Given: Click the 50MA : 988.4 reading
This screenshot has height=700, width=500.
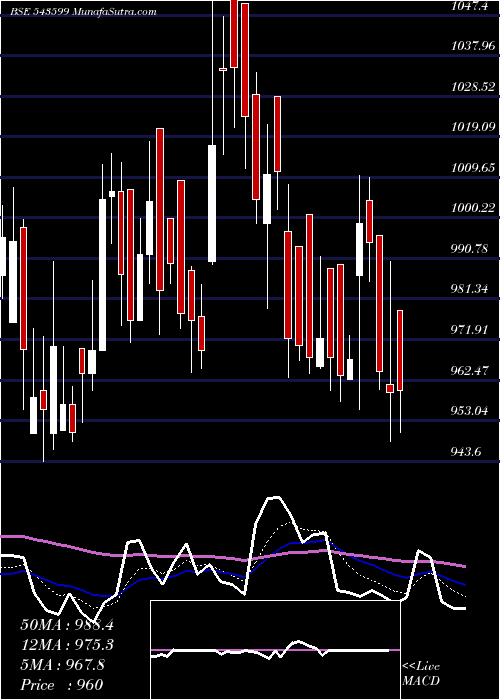Looking at the screenshot, I should point(67,625).
